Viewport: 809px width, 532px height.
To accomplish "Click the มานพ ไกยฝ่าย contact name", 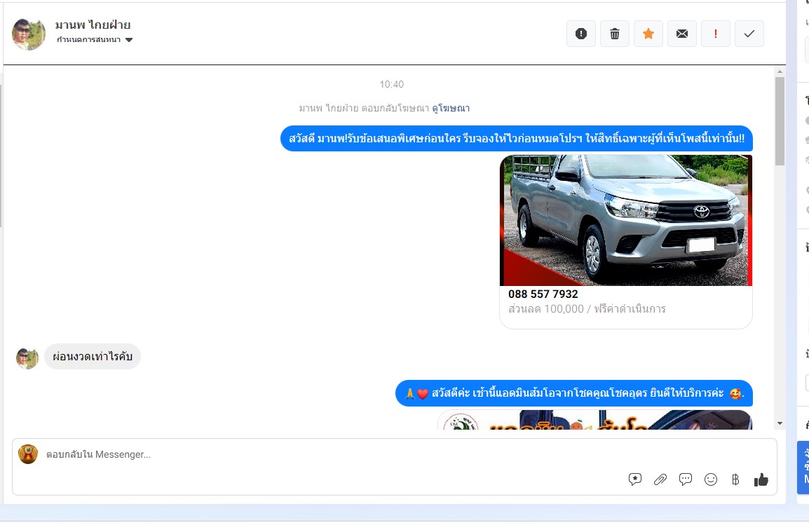I will tap(93, 25).
